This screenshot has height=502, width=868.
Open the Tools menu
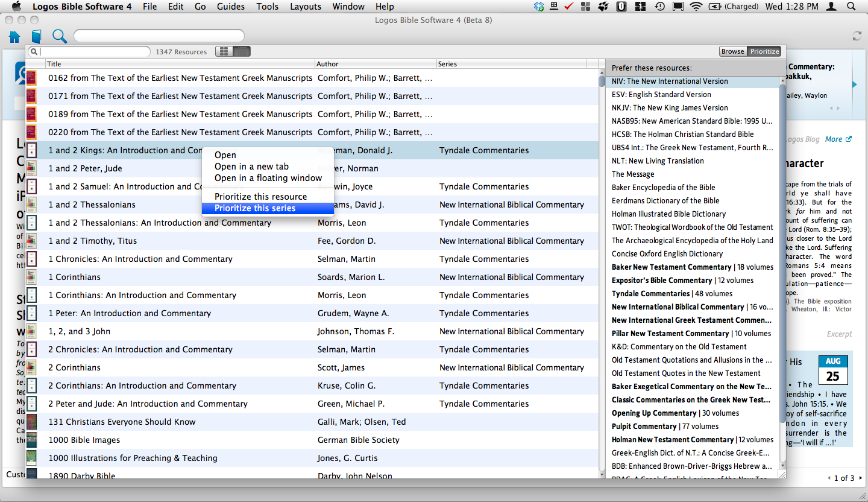(268, 7)
